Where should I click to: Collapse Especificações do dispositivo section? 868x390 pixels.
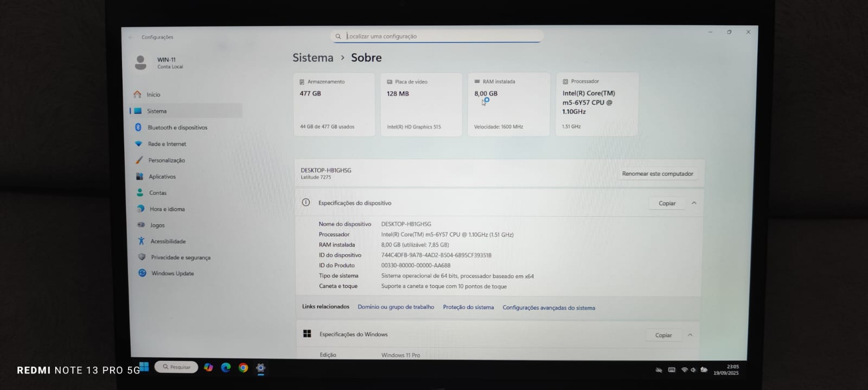click(694, 203)
